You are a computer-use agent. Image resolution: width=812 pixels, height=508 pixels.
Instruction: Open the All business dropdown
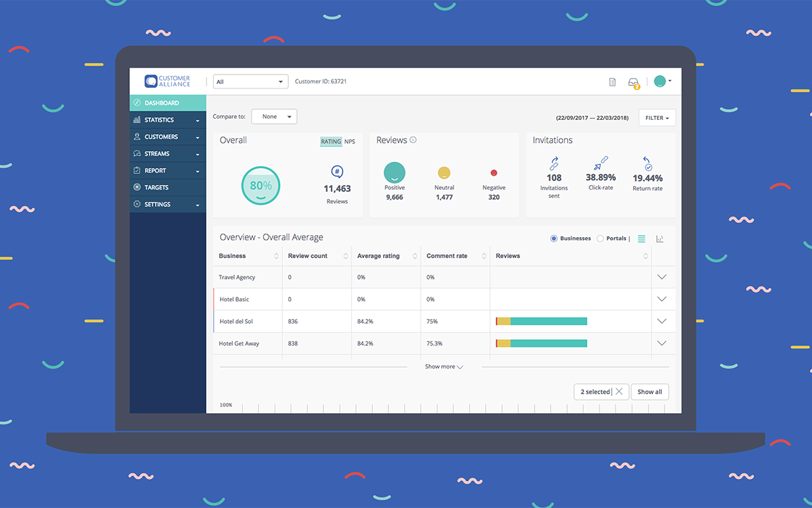[250, 82]
